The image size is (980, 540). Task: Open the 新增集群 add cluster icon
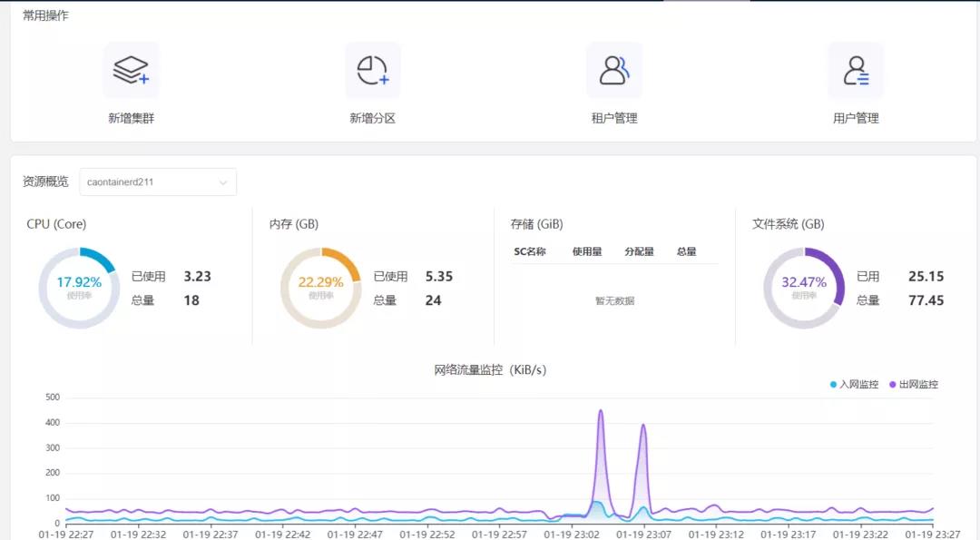(132, 70)
